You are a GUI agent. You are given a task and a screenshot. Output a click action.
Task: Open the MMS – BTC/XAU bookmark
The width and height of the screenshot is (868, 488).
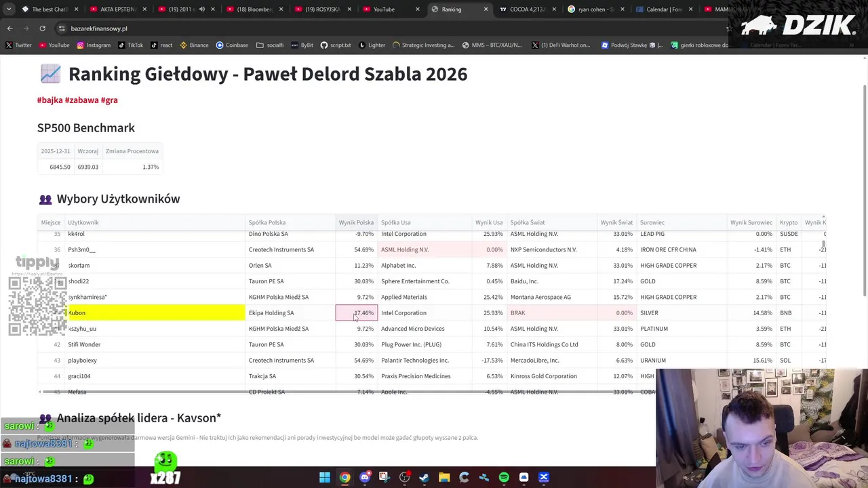(492, 45)
